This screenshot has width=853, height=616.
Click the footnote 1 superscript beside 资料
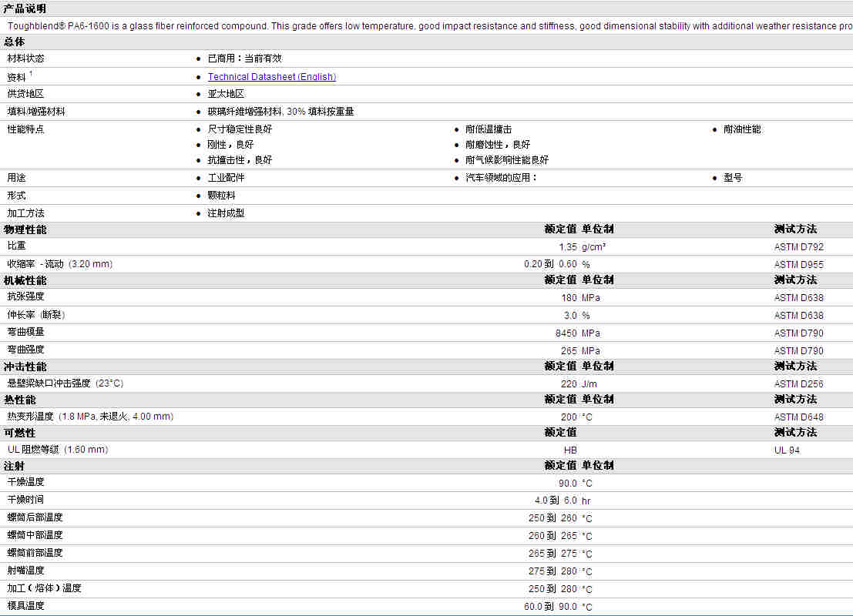click(32, 74)
